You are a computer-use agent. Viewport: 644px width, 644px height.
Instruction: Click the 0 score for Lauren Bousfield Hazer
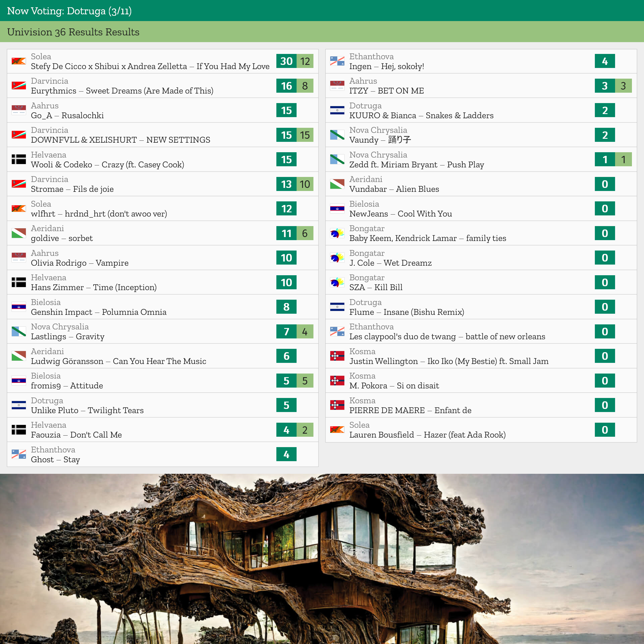pos(604,430)
